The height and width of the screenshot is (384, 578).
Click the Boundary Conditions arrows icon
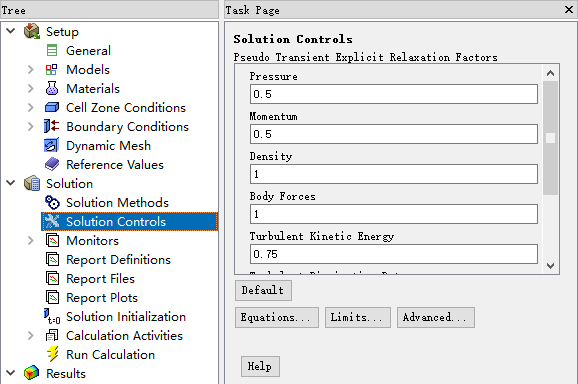coord(52,126)
